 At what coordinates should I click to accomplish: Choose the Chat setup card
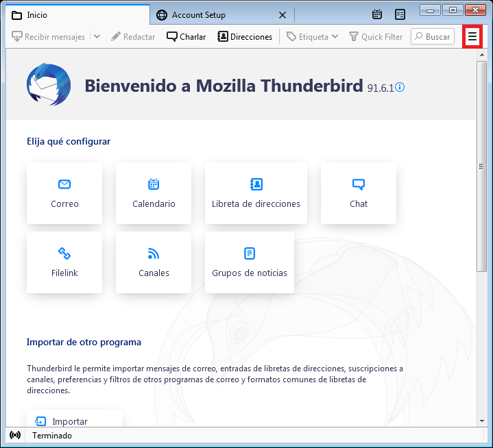coord(359,193)
